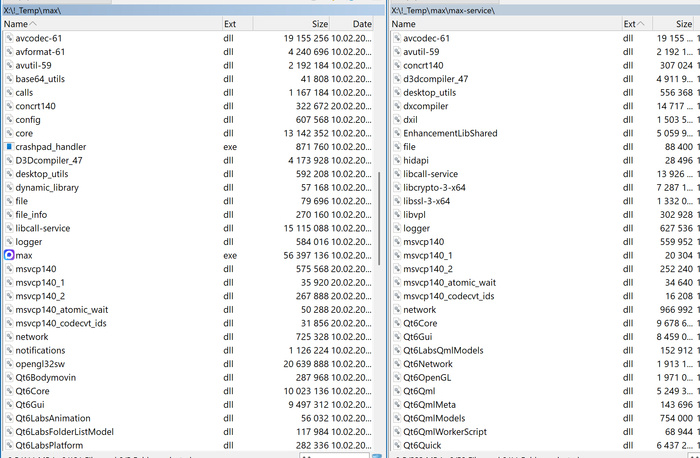Click the file_info dll file icon
The height and width of the screenshot is (458, 700).
[9, 214]
